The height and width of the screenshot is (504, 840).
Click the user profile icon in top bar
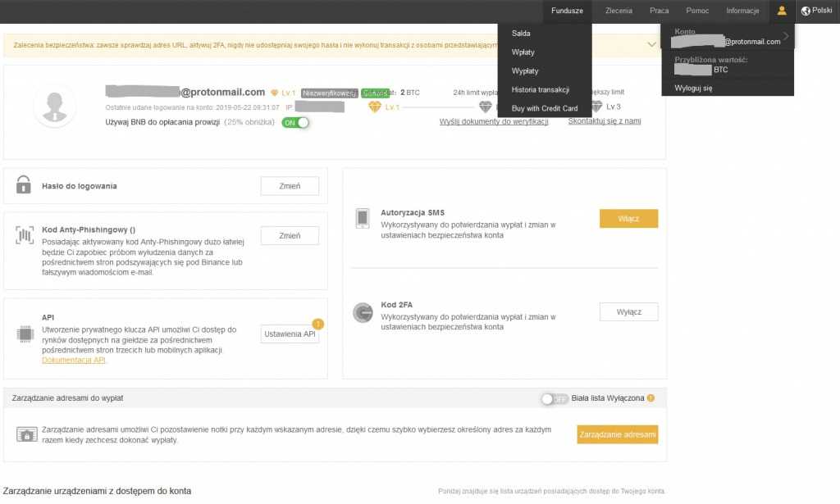pos(782,11)
